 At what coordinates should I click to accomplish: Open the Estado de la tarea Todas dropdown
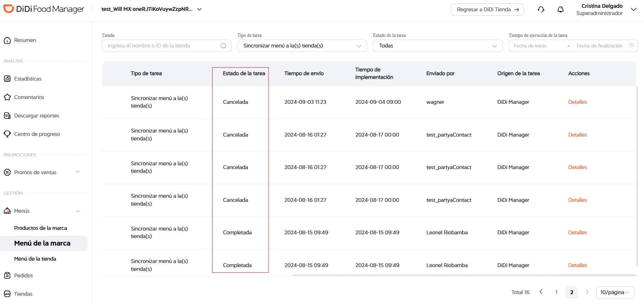(x=438, y=46)
